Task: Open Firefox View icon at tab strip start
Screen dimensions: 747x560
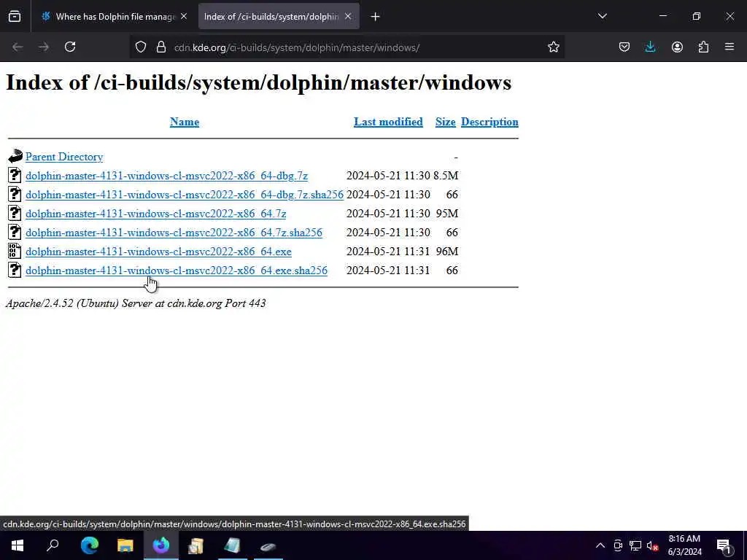Action: pos(15,17)
